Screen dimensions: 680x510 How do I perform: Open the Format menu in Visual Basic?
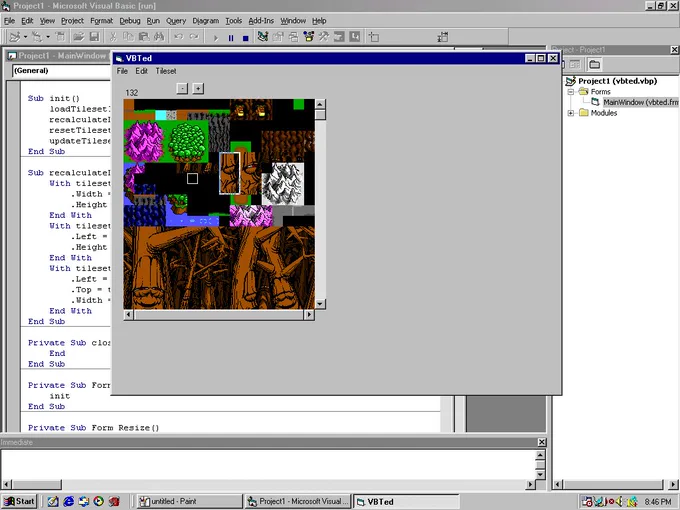[x=101, y=21]
